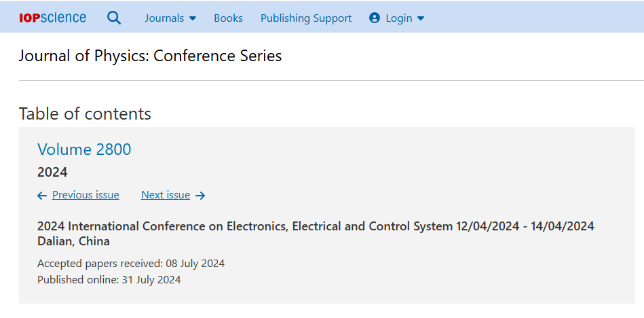Click the Login text in the header
Screen dimensions: 644x318
point(399,18)
